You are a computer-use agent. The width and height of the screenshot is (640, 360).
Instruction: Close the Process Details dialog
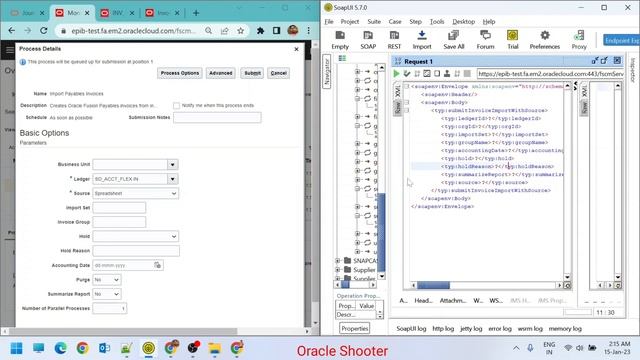click(x=296, y=49)
